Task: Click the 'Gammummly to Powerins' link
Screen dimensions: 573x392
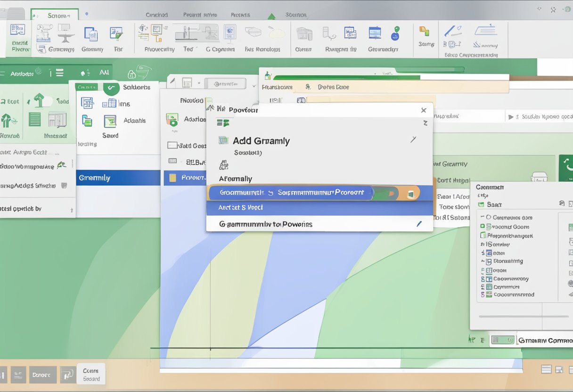Action: (266, 224)
